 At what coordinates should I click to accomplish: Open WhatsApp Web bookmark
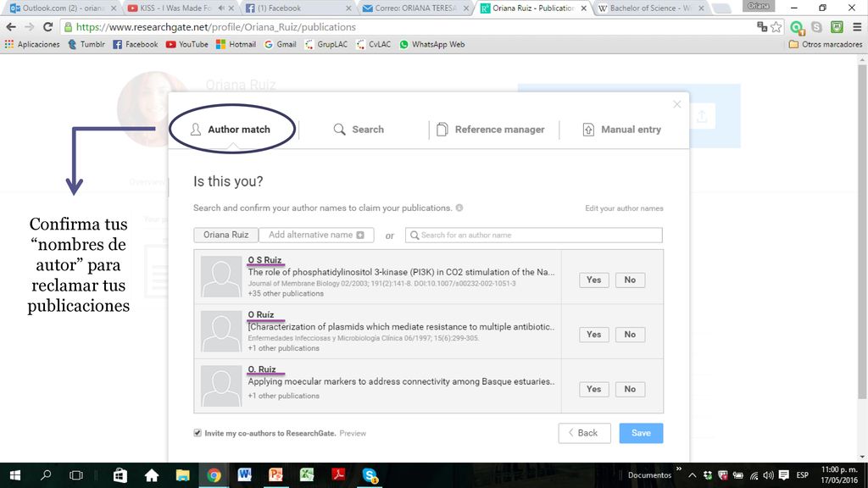click(431, 44)
